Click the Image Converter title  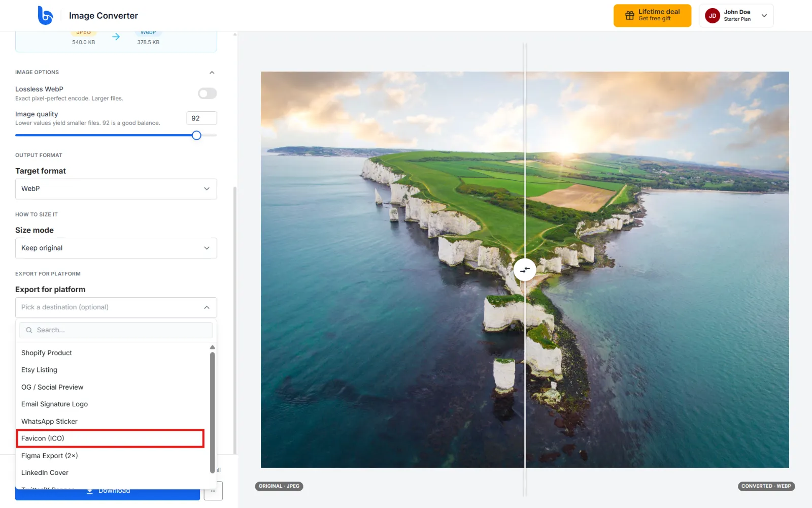(104, 16)
